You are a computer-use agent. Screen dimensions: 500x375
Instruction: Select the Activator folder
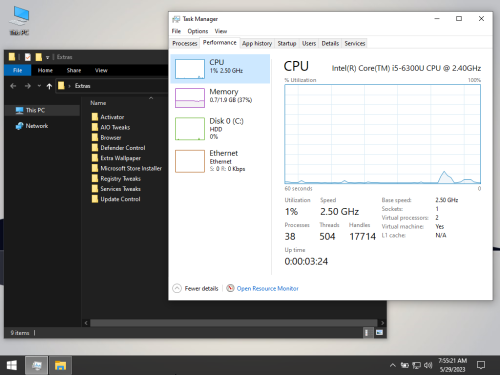pos(108,117)
